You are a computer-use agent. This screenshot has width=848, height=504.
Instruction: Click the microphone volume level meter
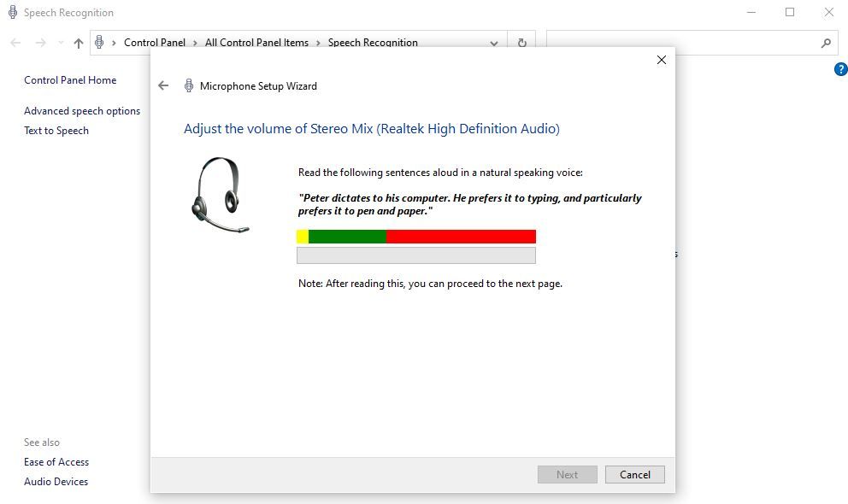pos(416,236)
